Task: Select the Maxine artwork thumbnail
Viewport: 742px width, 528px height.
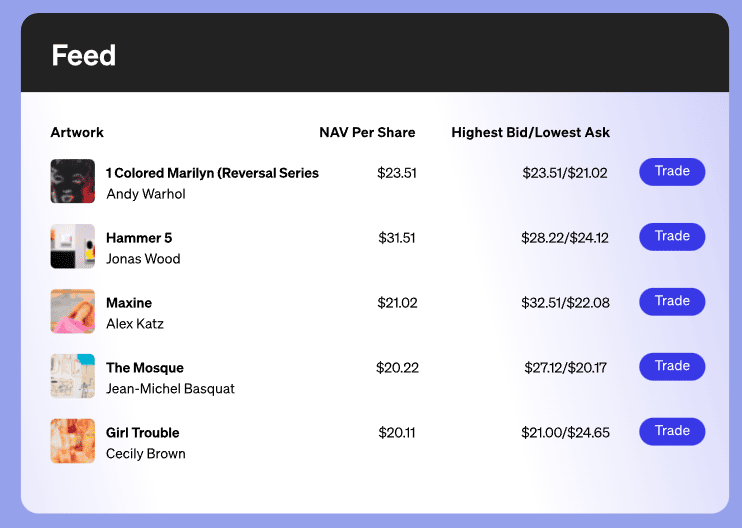Action: coord(73,311)
